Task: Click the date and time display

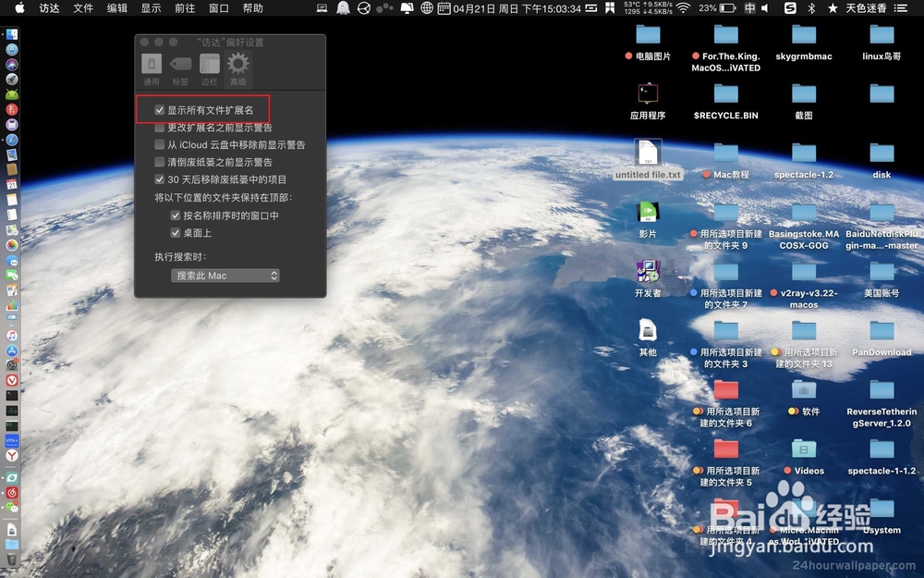Action: pyautogui.click(x=517, y=8)
